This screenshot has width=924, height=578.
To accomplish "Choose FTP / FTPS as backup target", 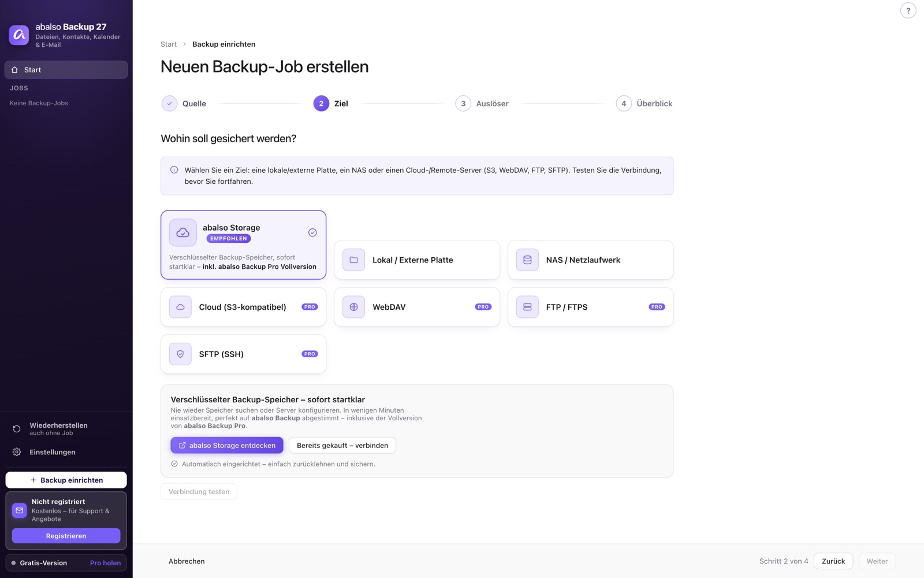I will (590, 307).
